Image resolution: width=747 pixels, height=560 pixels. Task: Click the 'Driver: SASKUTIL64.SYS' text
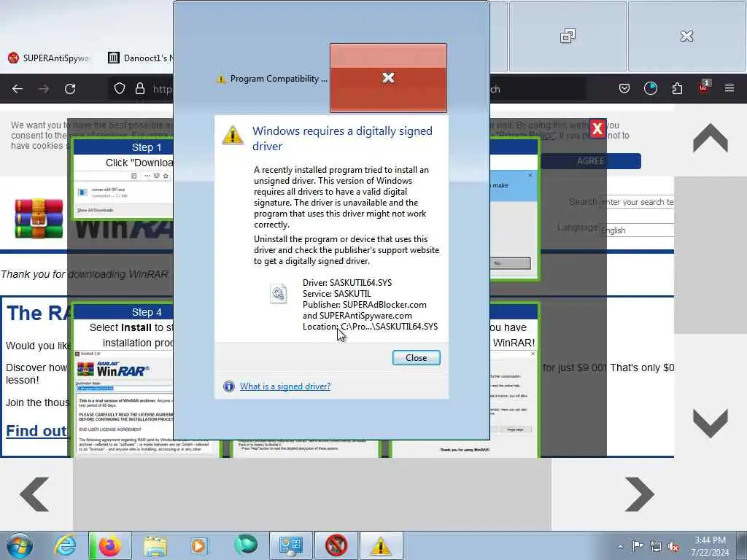[347, 282]
